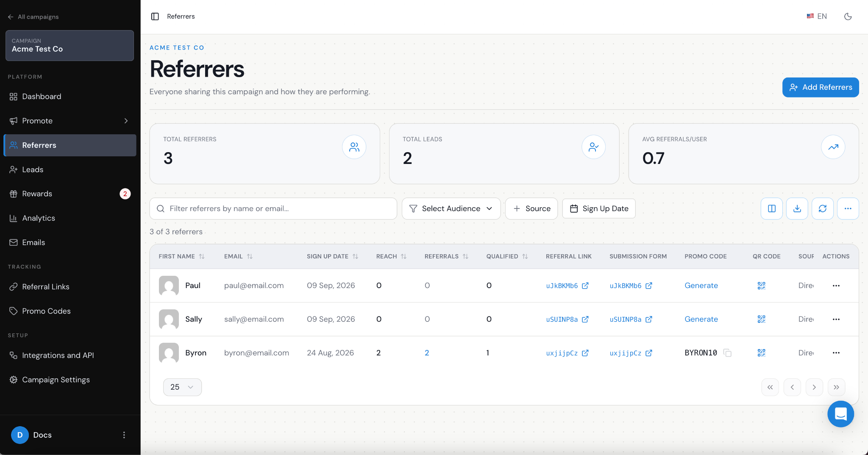Open the Sign Up Date filter
Viewport: 868px width, 455px height.
pos(598,208)
